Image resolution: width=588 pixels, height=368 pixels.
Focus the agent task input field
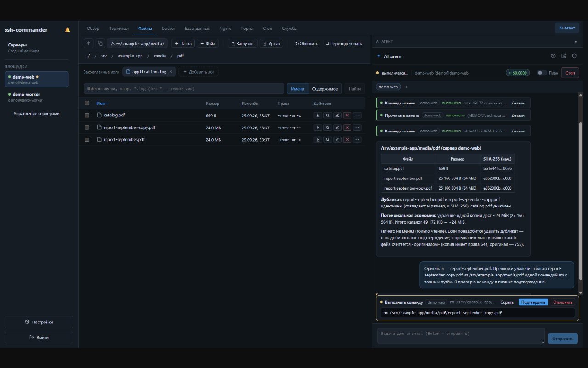coord(461,336)
